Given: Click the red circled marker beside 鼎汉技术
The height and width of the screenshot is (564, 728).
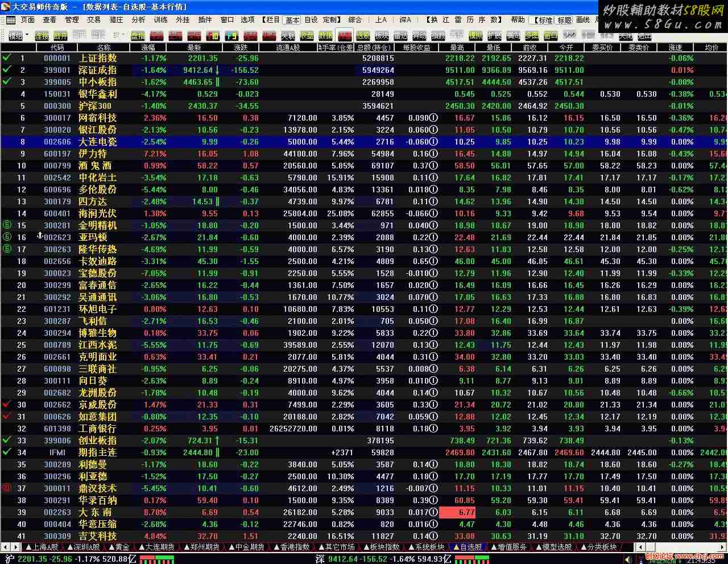Looking at the screenshot, I should pyautogui.click(x=7, y=488).
